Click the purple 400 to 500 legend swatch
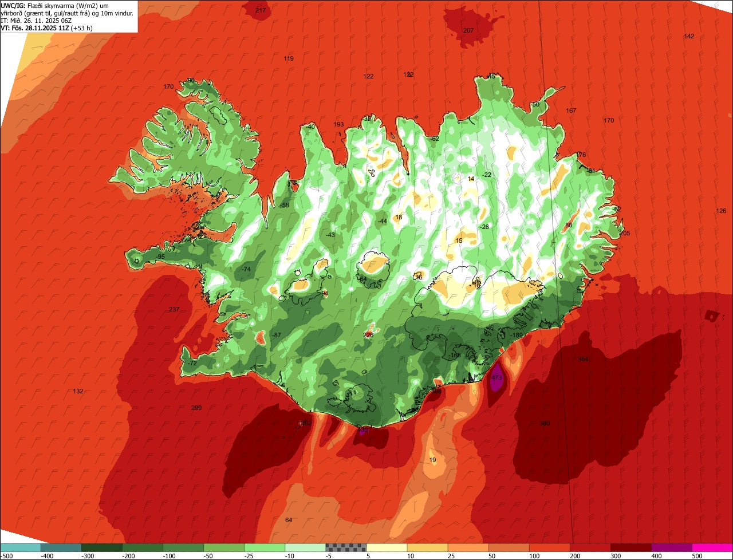The image size is (733, 560). click(671, 547)
